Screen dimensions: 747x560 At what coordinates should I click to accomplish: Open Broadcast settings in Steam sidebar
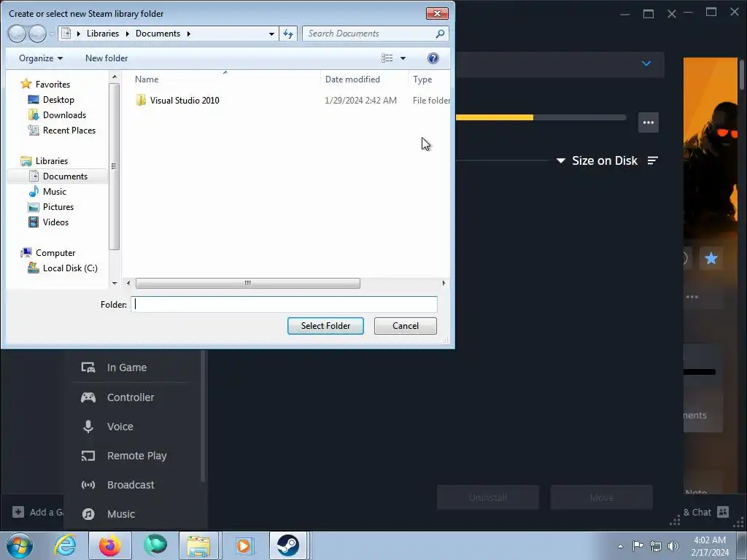[x=130, y=485]
